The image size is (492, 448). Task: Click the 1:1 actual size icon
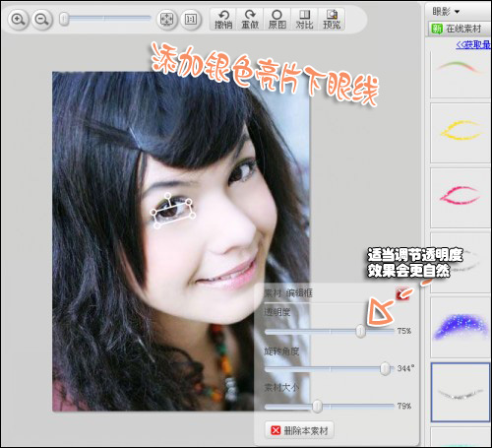click(x=191, y=19)
